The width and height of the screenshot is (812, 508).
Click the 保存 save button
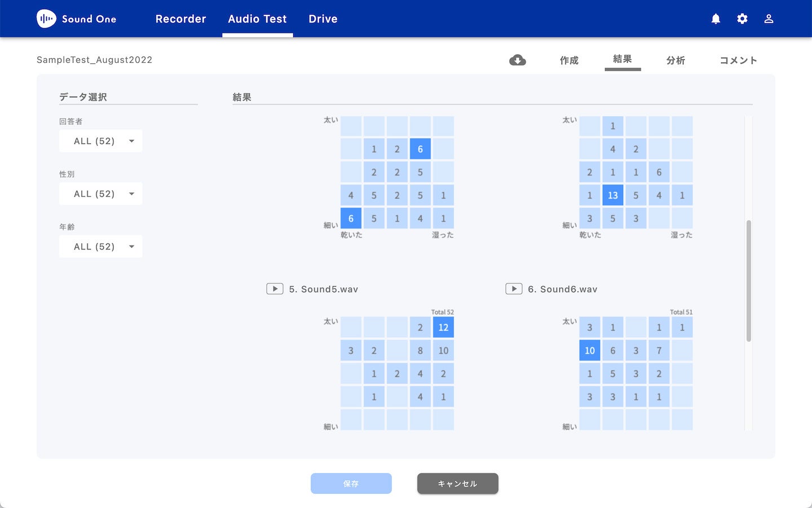click(x=351, y=483)
